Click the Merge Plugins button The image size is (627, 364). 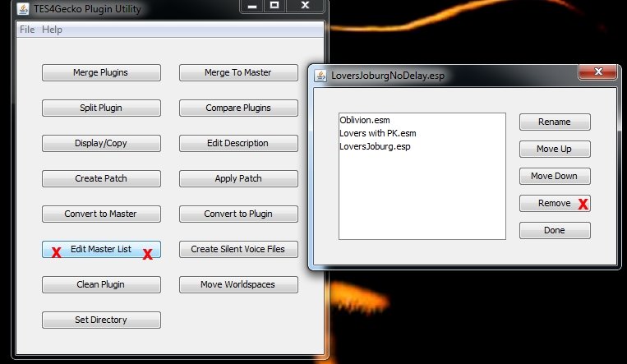(101, 73)
